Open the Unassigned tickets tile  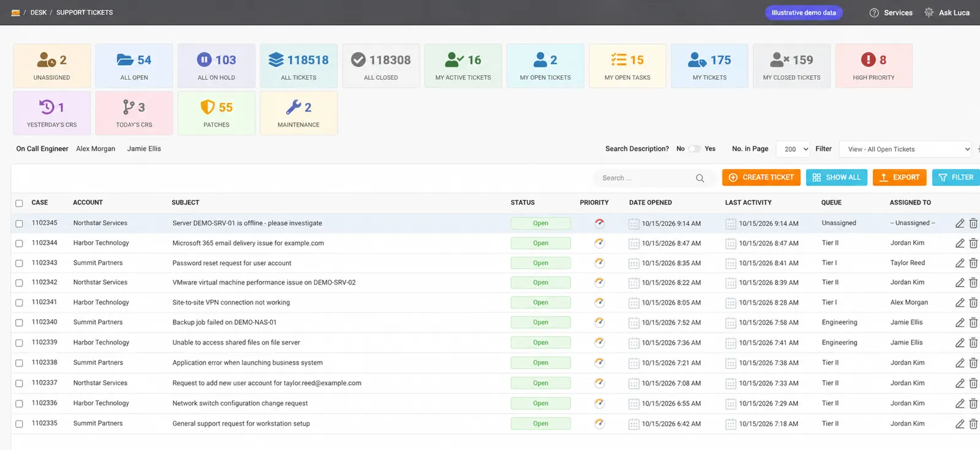pos(52,66)
